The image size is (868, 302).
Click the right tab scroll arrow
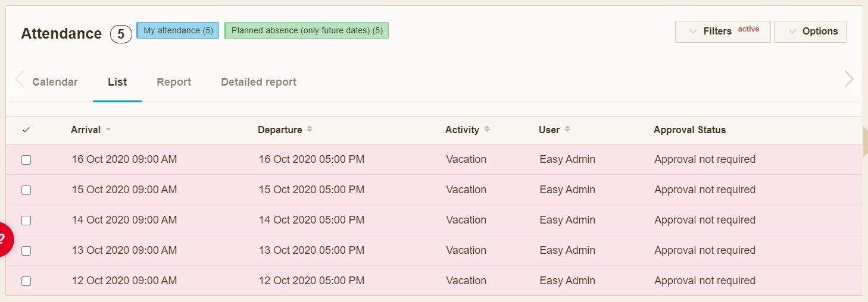pyautogui.click(x=849, y=79)
